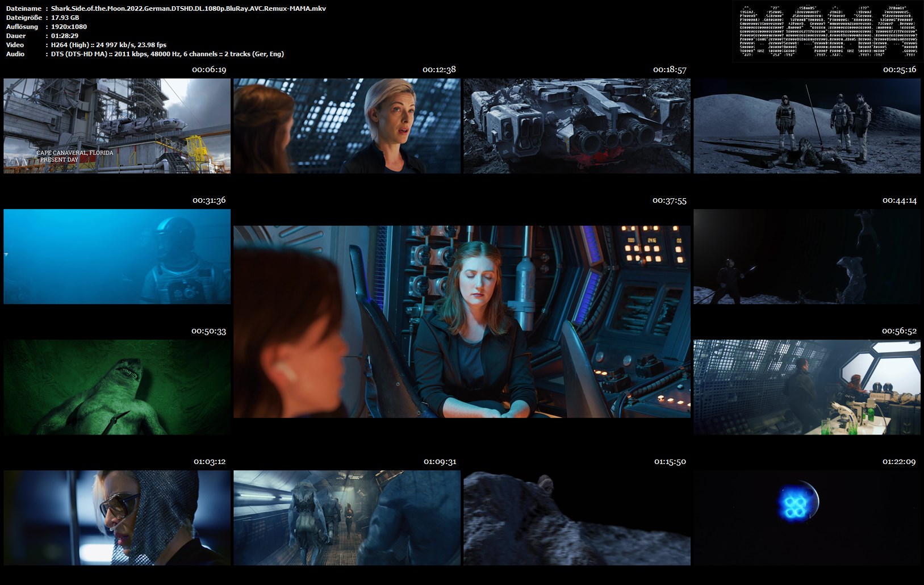Image resolution: width=924 pixels, height=585 pixels.
Task: Select the lab with hexagonal window thumbnail
Action: point(807,387)
